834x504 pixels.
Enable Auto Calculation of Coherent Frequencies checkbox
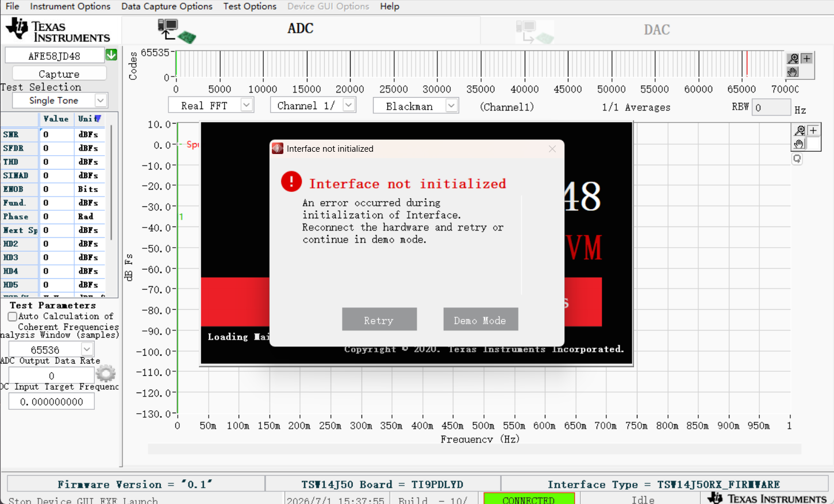[x=12, y=317]
